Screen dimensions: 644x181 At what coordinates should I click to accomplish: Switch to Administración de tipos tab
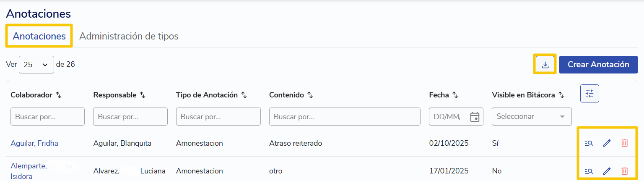129,36
